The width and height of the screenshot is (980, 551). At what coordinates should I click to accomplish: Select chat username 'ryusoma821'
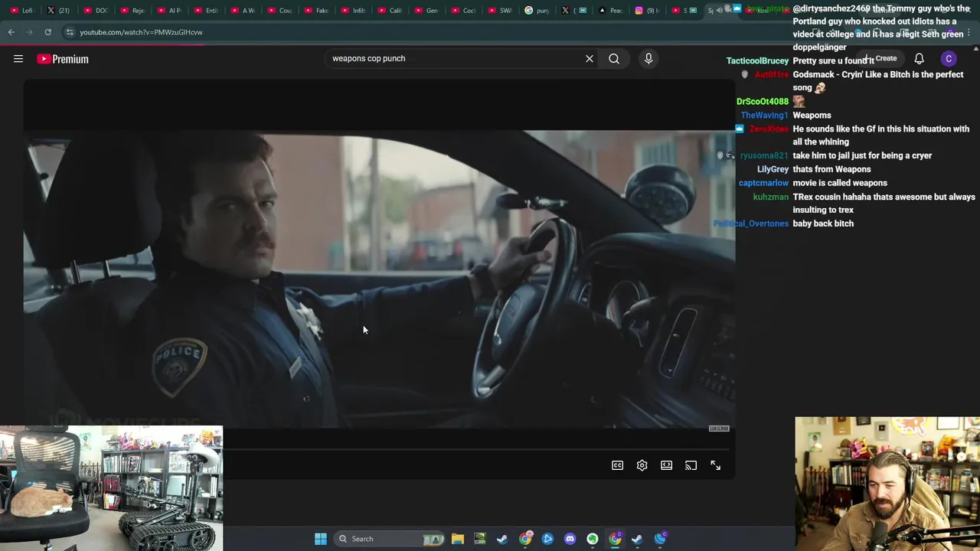[x=764, y=155]
